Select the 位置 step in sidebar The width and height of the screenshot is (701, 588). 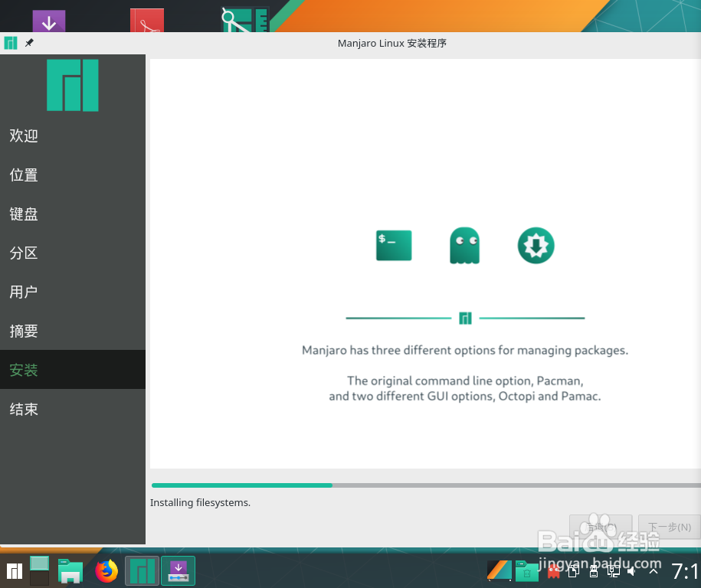click(73, 175)
